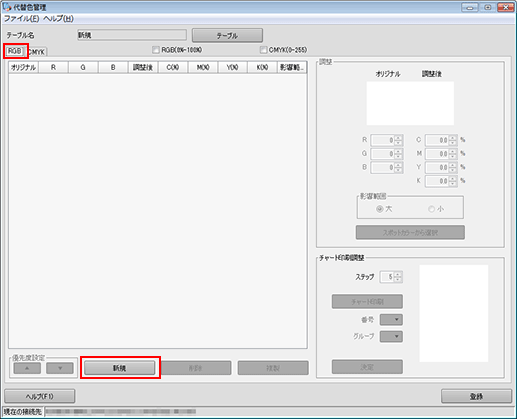Click the B value stepper field
The width and height of the screenshot is (517, 419).
pos(386,167)
